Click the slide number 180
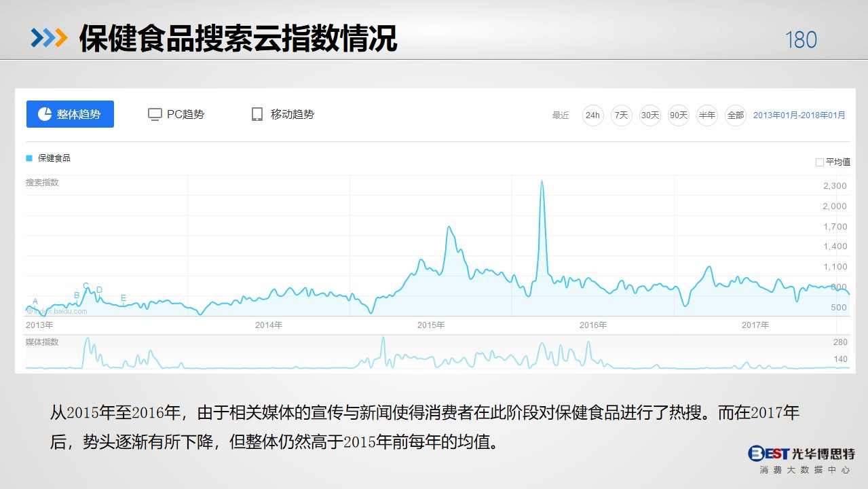868x489 pixels. click(x=801, y=40)
